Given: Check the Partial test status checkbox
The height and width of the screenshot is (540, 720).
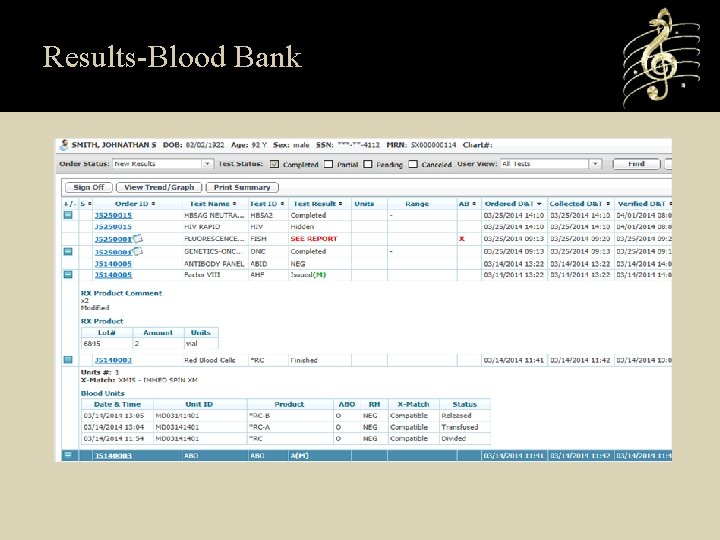Looking at the screenshot, I should pos(328,164).
